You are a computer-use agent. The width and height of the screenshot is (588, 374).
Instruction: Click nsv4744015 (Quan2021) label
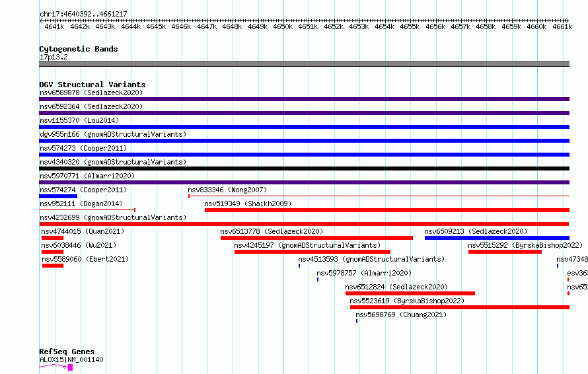coord(83,231)
